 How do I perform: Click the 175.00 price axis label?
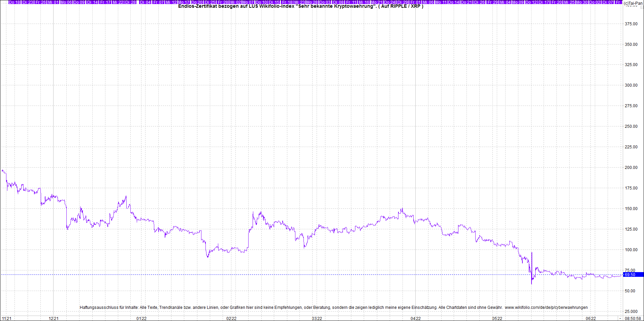[631, 188]
